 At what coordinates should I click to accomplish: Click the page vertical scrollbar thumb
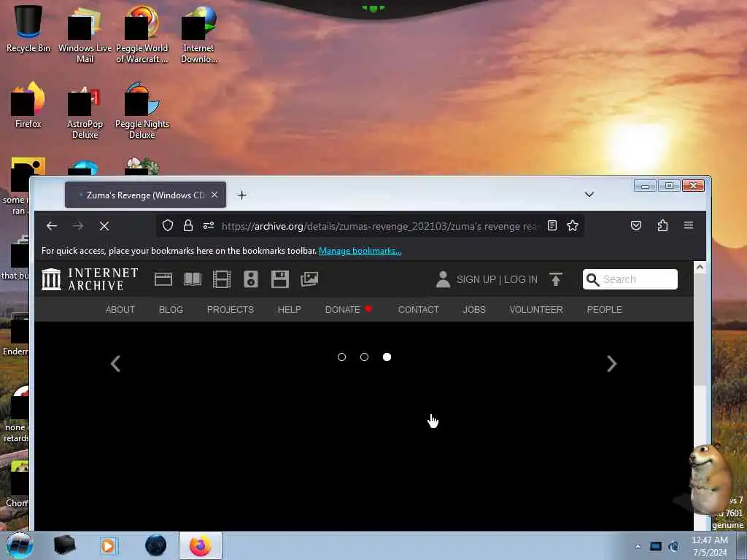click(x=700, y=330)
